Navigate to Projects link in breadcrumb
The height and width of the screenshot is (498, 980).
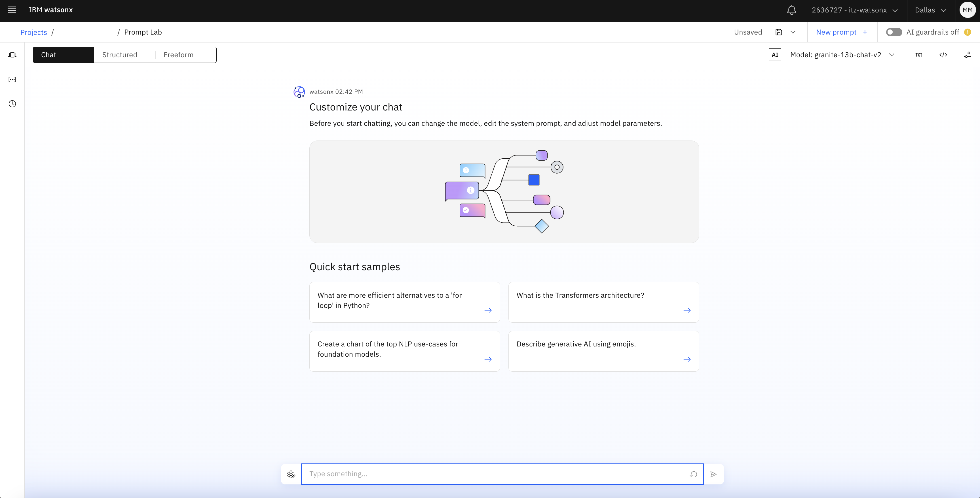click(34, 32)
